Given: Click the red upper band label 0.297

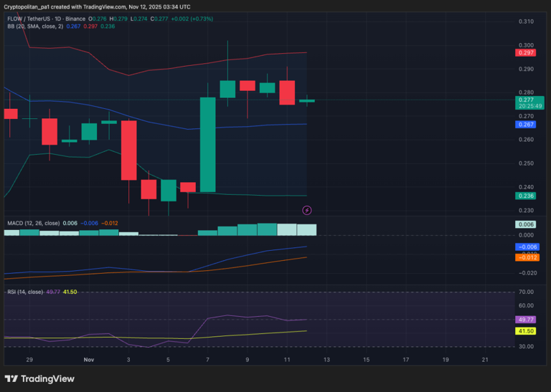Looking at the screenshot, I should click(526, 53).
